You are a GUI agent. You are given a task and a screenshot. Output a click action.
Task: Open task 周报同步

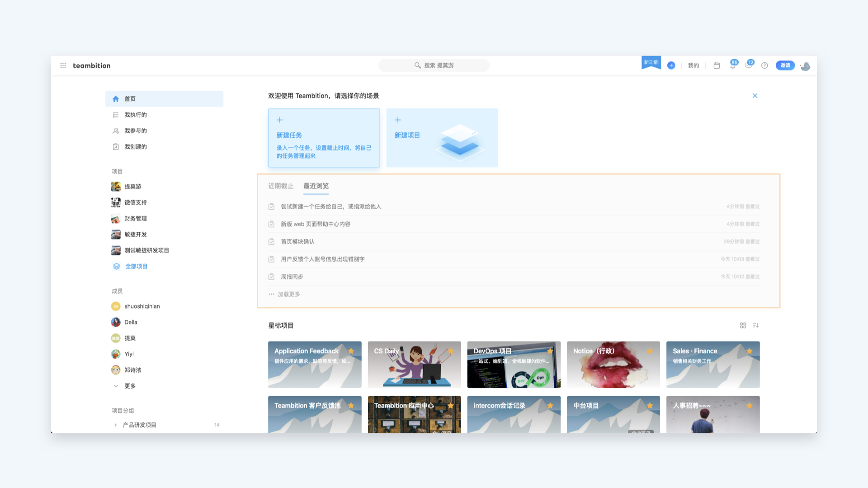514,277
